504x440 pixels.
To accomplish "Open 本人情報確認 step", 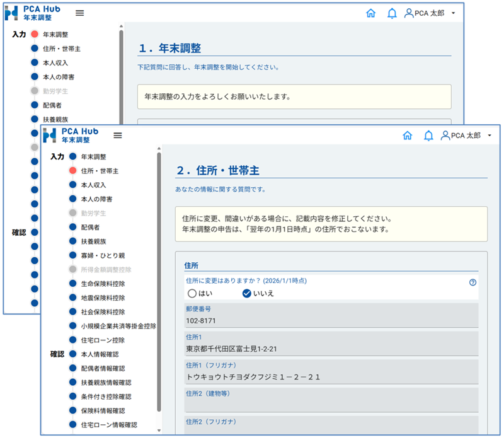I will pyautogui.click(x=100, y=354).
